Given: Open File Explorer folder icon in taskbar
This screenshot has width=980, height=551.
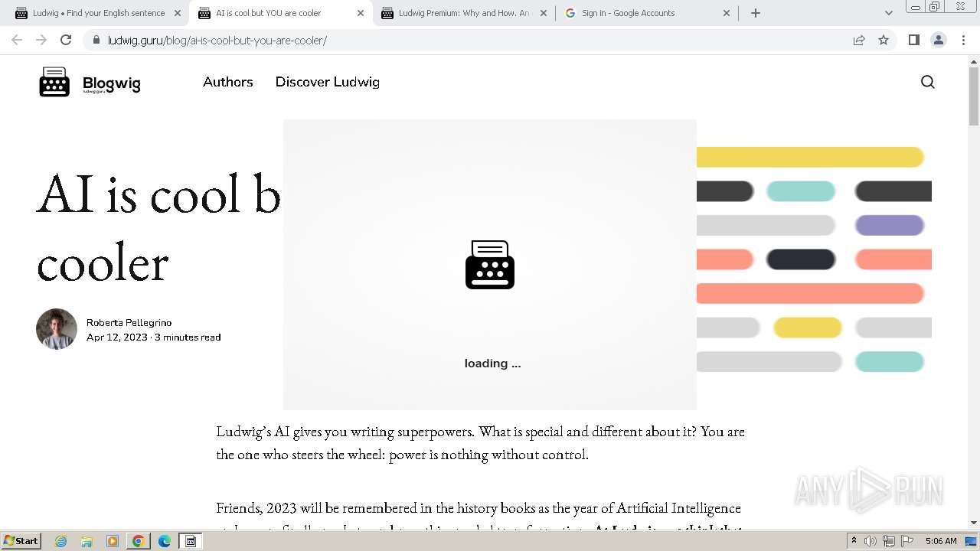Looking at the screenshot, I should coord(87,541).
